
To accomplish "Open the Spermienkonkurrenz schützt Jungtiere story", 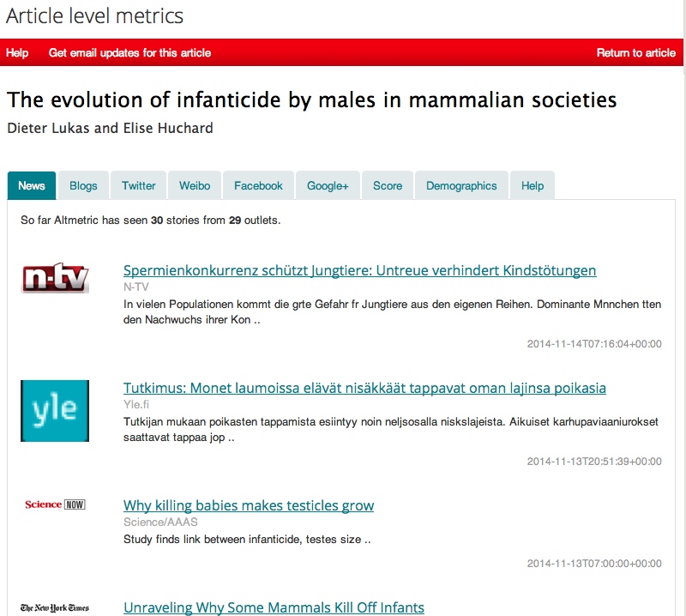I will click(359, 270).
